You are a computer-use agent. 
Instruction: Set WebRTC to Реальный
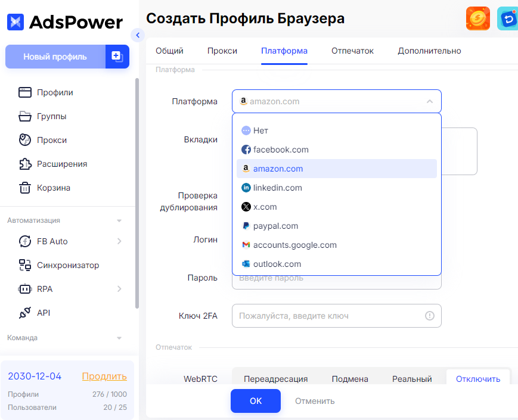click(412, 379)
